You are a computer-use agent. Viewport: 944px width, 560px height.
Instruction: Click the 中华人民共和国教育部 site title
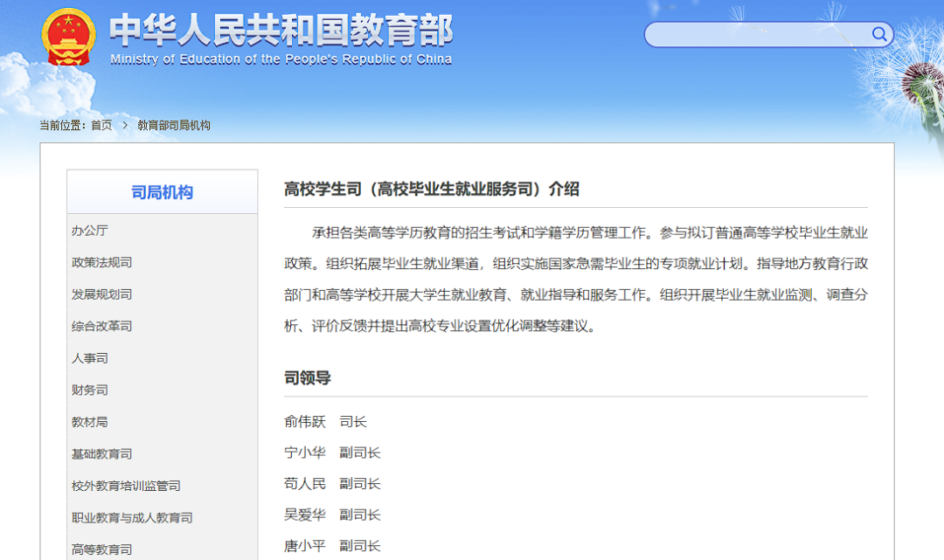[x=281, y=30]
